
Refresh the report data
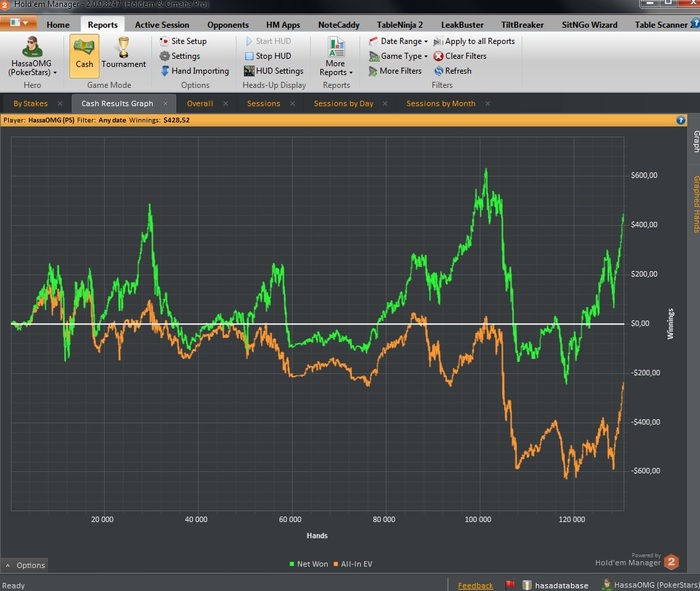click(x=458, y=71)
